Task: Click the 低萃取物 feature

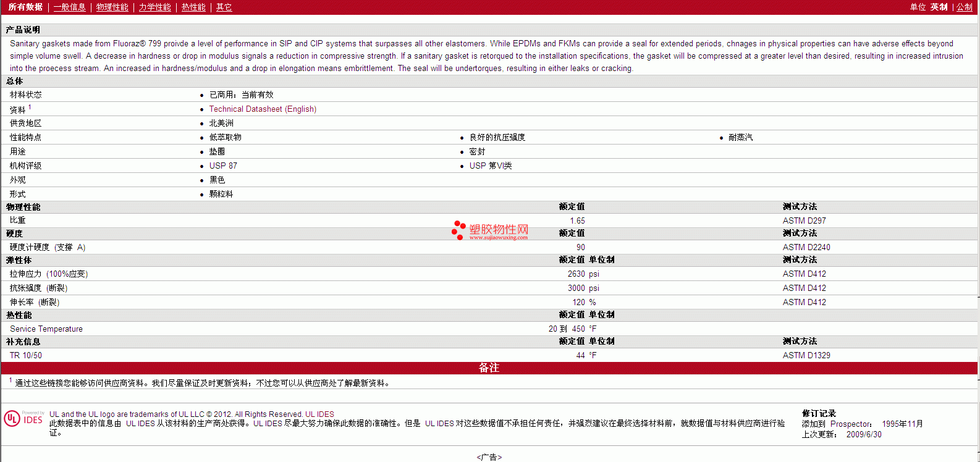Action: [225, 137]
